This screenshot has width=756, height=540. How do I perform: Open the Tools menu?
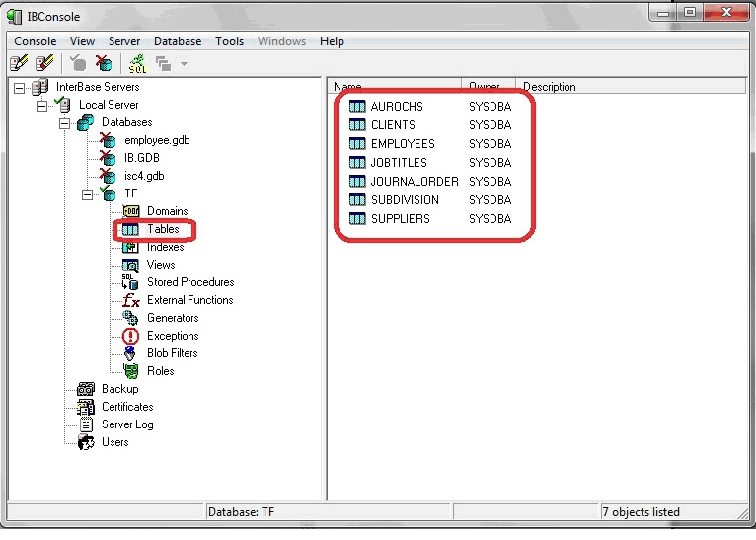[229, 41]
